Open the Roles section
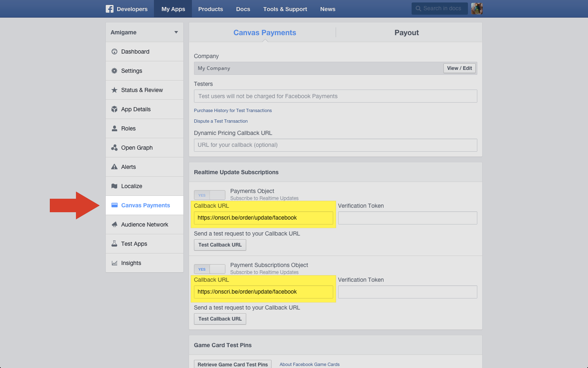 point(145,128)
